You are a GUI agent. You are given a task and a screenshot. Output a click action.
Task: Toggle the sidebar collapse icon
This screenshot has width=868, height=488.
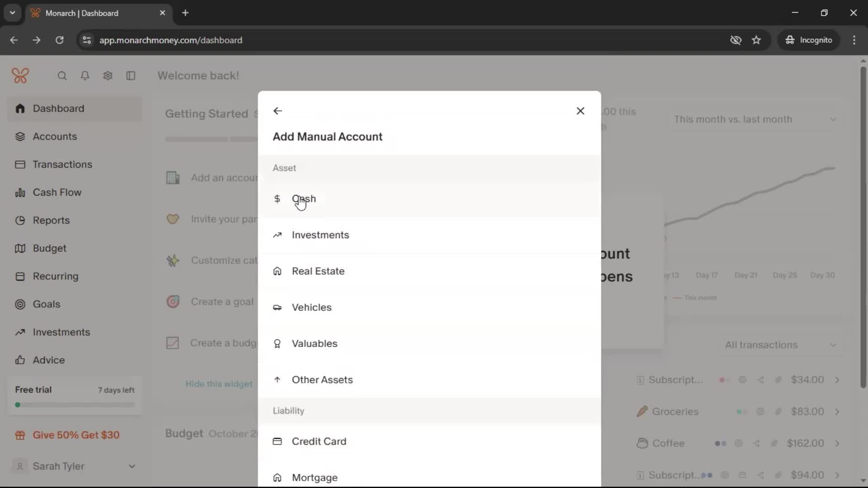(131, 76)
